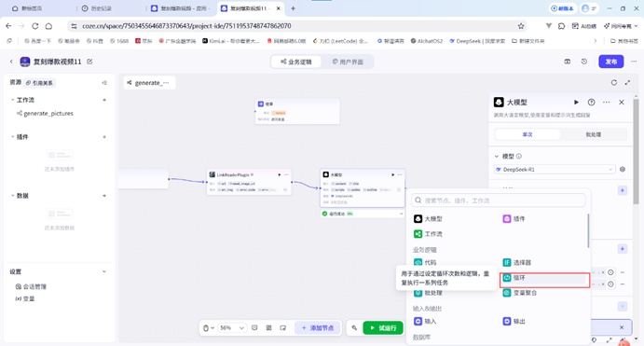Click the icon left of history clock
This screenshot has height=346, width=644.
(x=568, y=62)
